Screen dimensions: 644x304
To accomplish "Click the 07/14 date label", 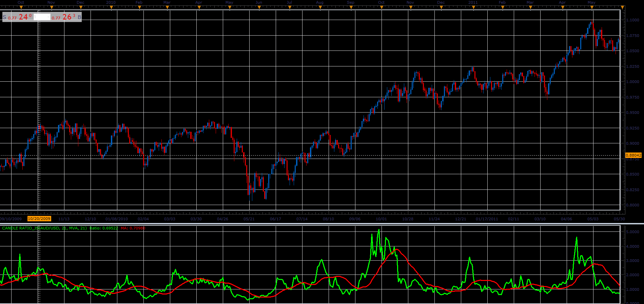I will 302,219.
